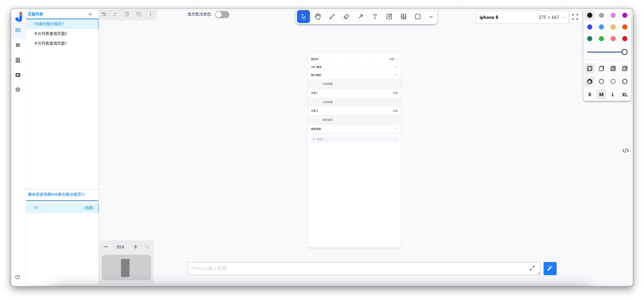The image size is (644, 300).
Task: Select S size radio button
Action: [x=589, y=94]
